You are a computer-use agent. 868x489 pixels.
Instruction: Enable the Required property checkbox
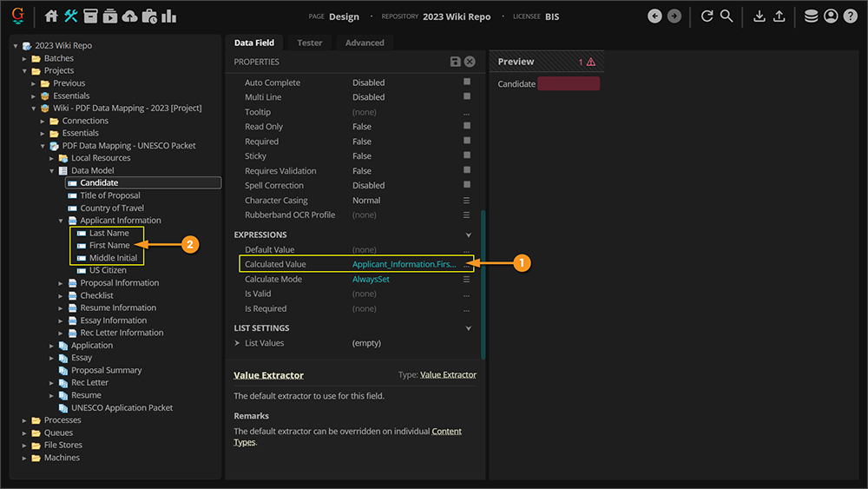point(466,142)
